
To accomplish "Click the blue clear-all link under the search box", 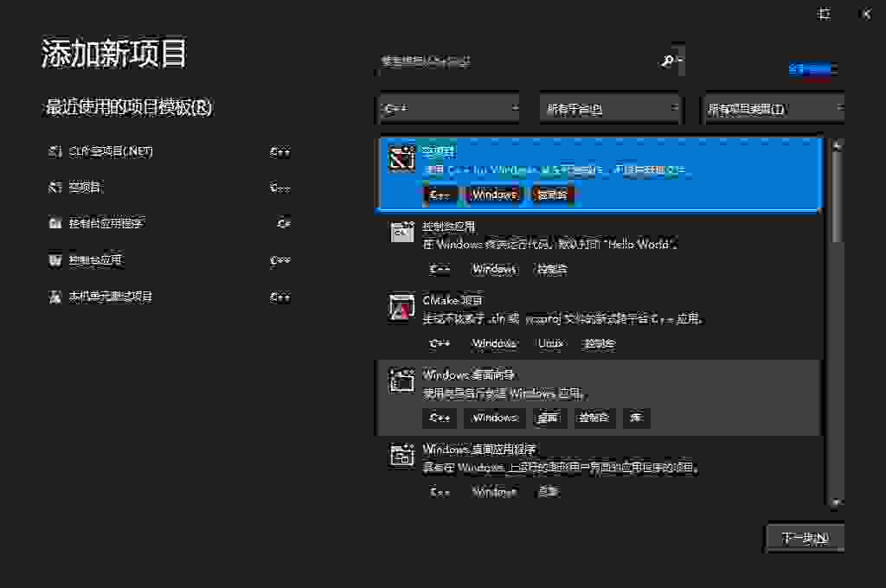I will point(812,69).
